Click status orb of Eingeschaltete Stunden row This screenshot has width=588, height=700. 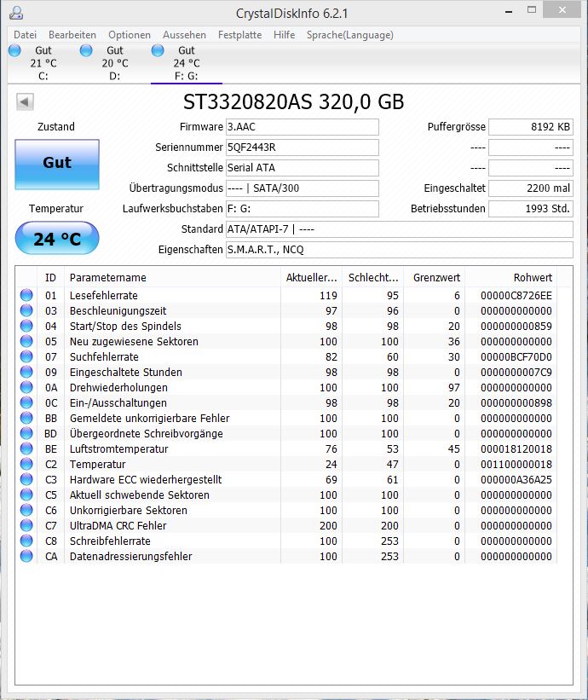[26, 372]
